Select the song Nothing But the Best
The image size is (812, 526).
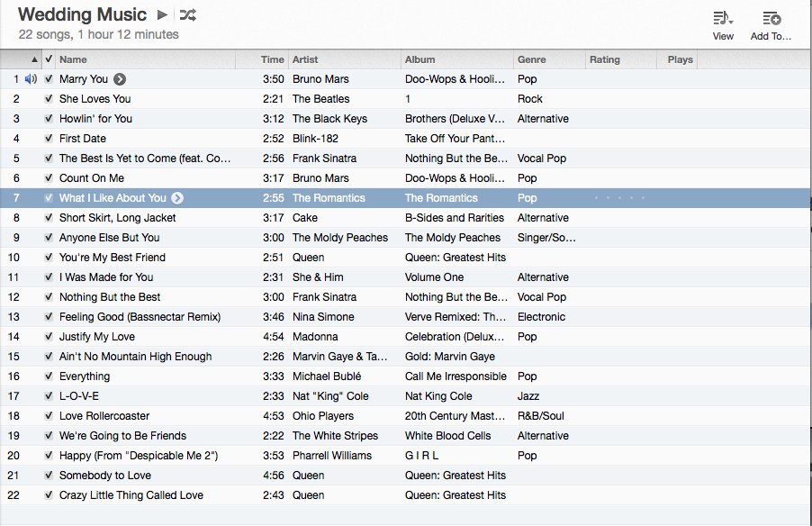coord(110,297)
